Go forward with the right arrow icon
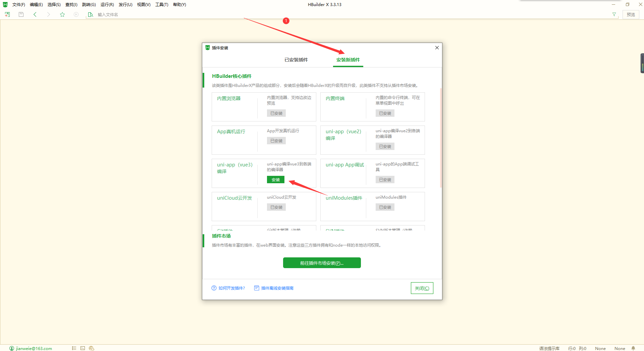The height and width of the screenshot is (351, 644). 49,14
